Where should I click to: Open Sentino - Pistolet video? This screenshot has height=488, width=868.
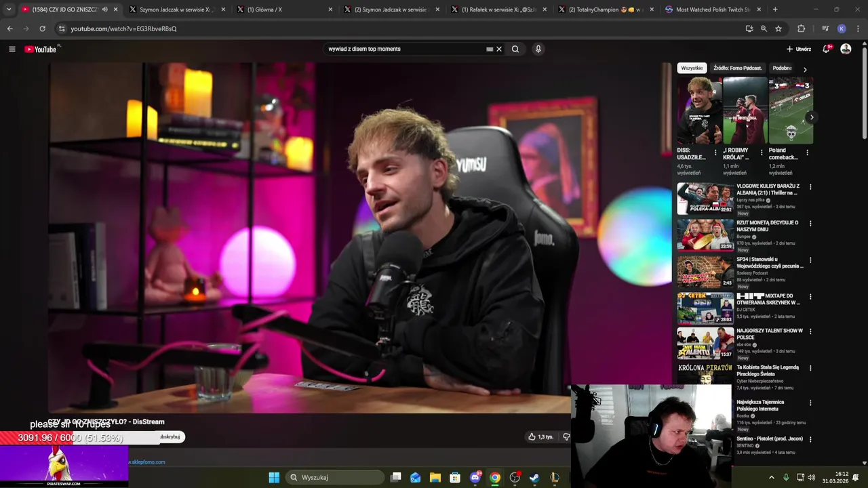[x=770, y=439]
